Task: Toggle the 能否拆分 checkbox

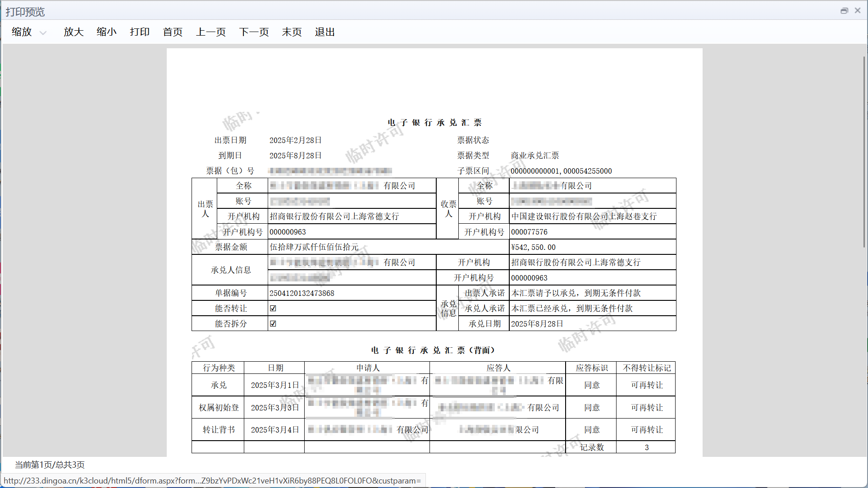Action: [273, 324]
